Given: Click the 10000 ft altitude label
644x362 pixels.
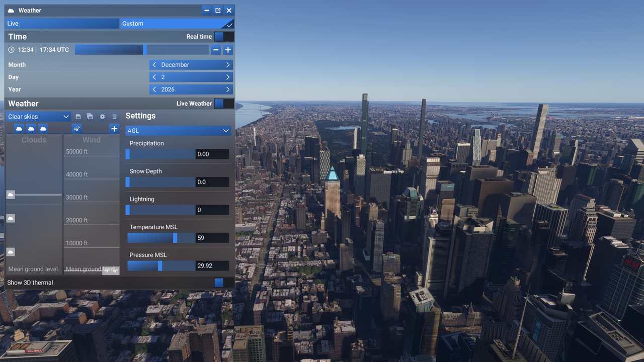Looking at the screenshot, I should [77, 243].
